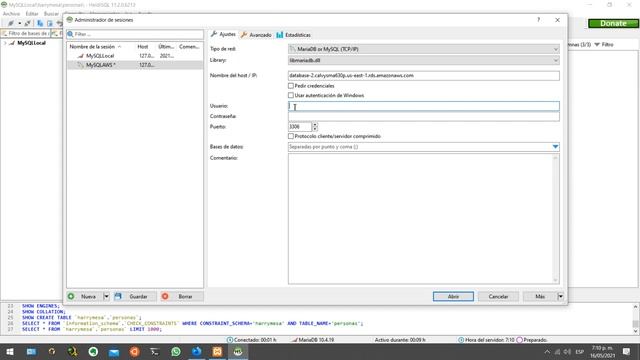Screen dimensions: 640x360
Task: Increase the Puerto value with up arrow
Action: [315, 124]
